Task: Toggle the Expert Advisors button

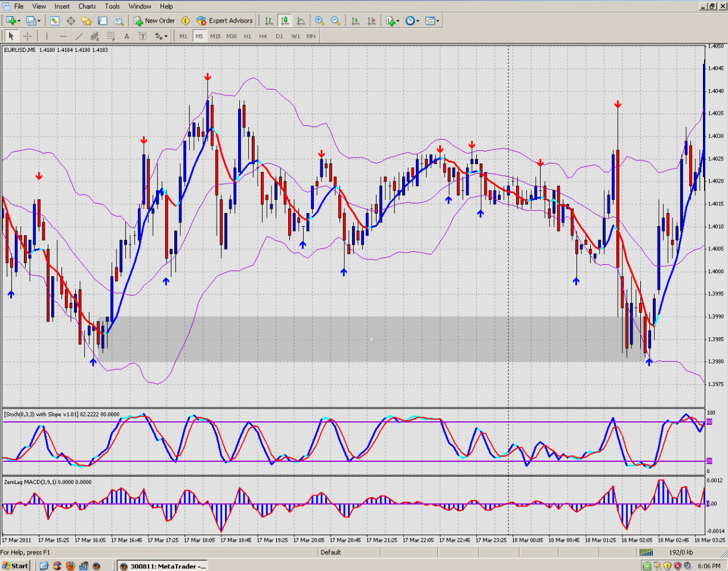Action: point(225,20)
